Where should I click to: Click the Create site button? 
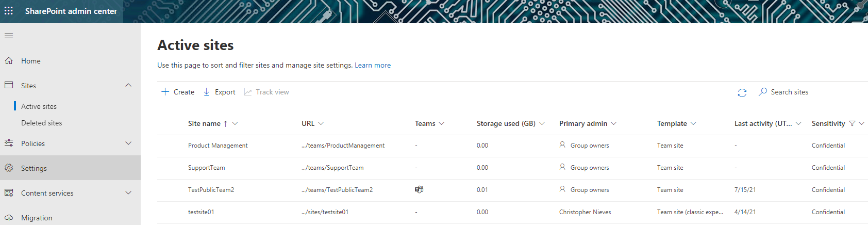178,92
